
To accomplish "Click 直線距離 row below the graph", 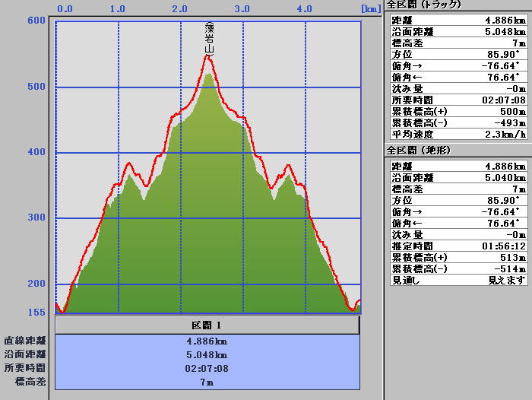I will point(207,341).
